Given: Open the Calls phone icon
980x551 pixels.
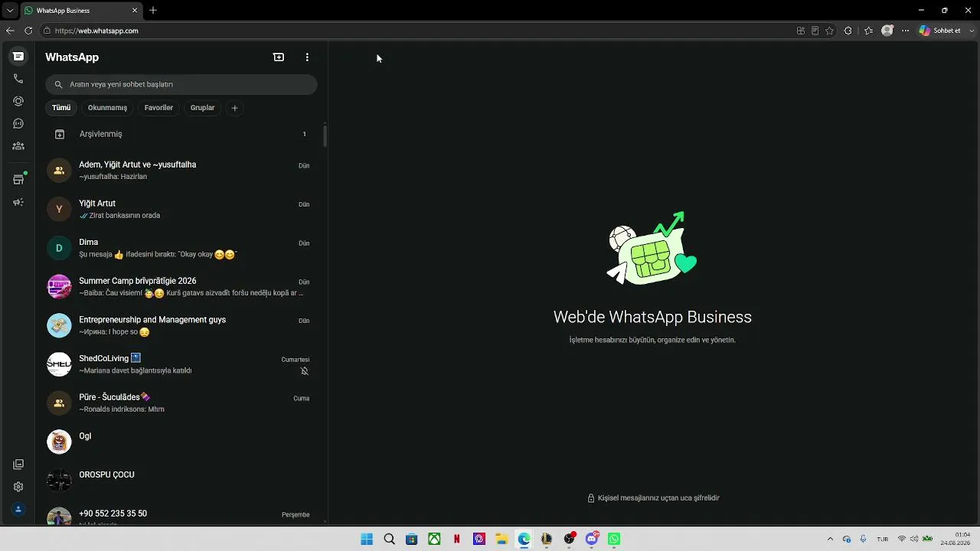Looking at the screenshot, I should [18, 79].
